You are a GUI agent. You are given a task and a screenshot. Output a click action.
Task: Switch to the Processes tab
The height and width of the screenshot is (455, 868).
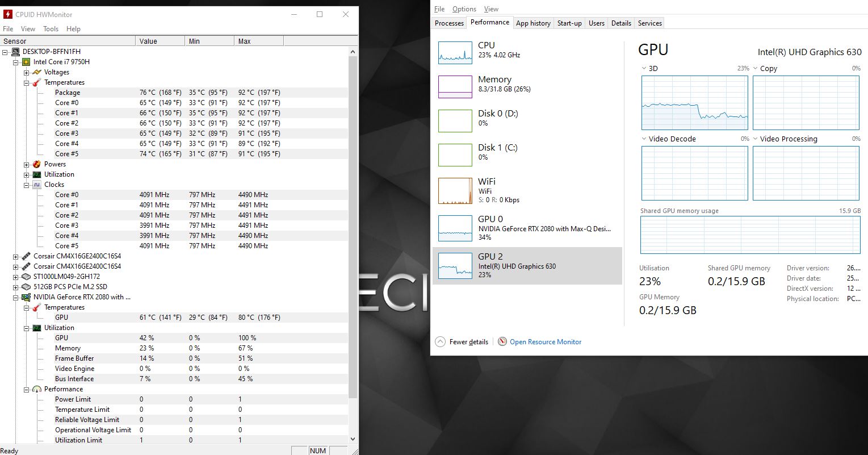[x=449, y=23]
